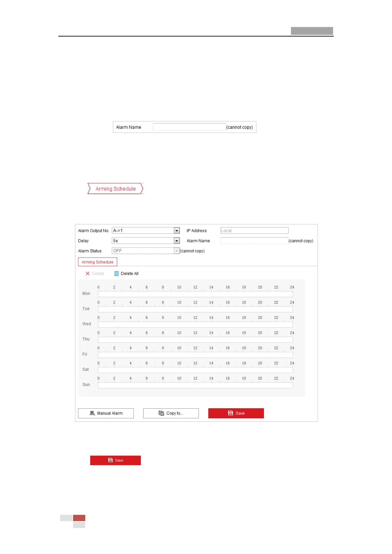Open the Alarm Status OFF dropdown
Image resolution: width=392 pixels, height=554 pixels.
(146, 251)
